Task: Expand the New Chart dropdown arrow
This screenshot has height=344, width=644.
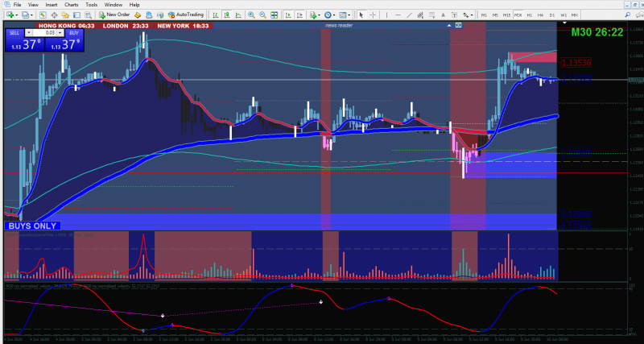Action: coord(17,15)
